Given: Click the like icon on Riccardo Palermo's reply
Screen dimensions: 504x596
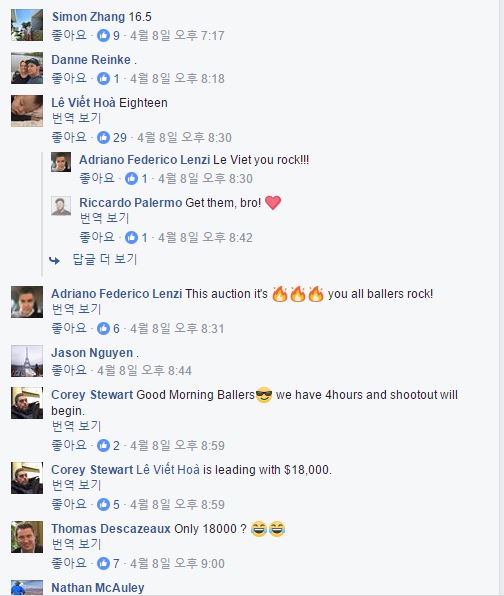Looking at the screenshot, I should coord(132,238).
